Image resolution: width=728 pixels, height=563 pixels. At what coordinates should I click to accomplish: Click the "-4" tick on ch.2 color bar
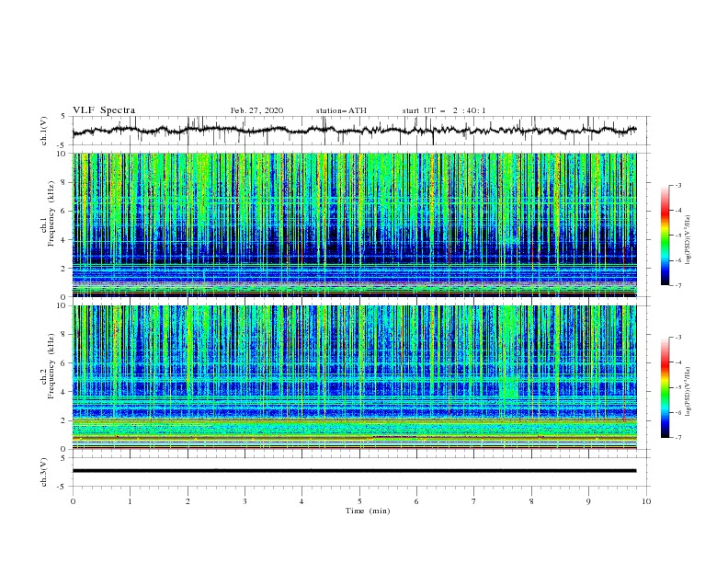[x=678, y=362]
